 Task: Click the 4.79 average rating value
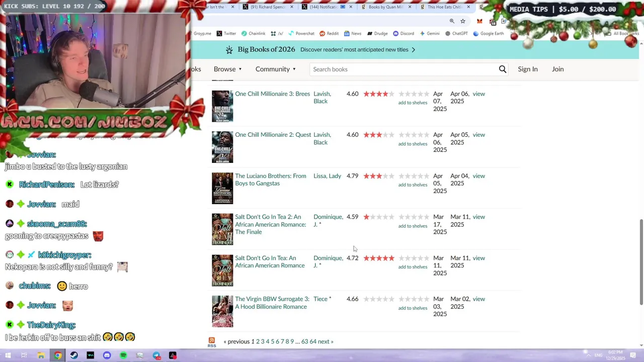tap(352, 176)
